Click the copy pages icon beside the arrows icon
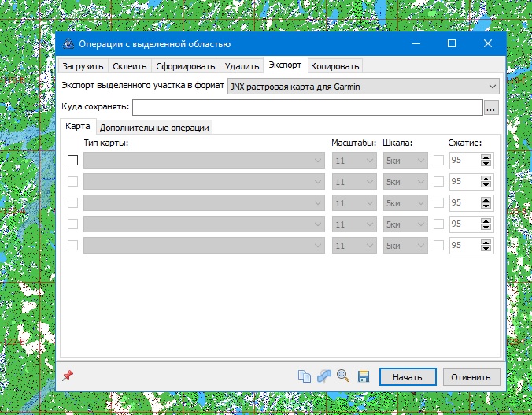Screen dimensions: 532x415 point(305,376)
